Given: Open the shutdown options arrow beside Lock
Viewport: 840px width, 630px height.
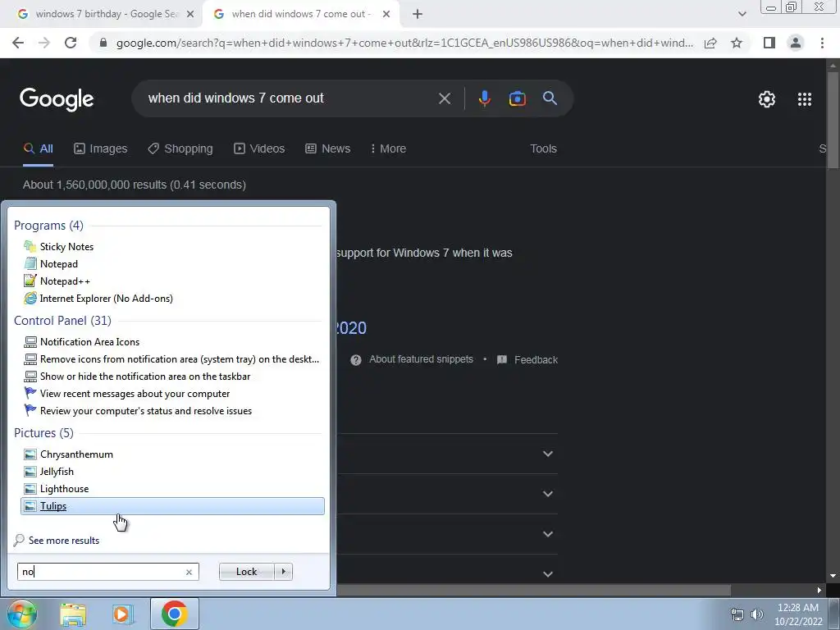Looking at the screenshot, I should (283, 572).
